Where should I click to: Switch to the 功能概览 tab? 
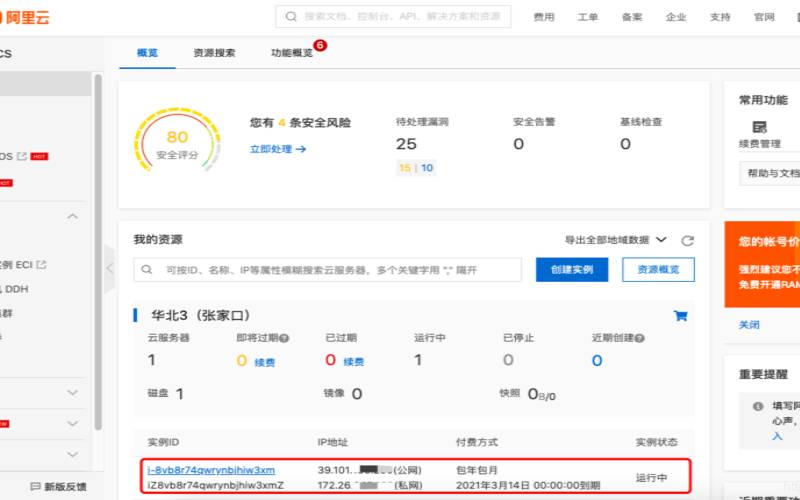(x=292, y=53)
